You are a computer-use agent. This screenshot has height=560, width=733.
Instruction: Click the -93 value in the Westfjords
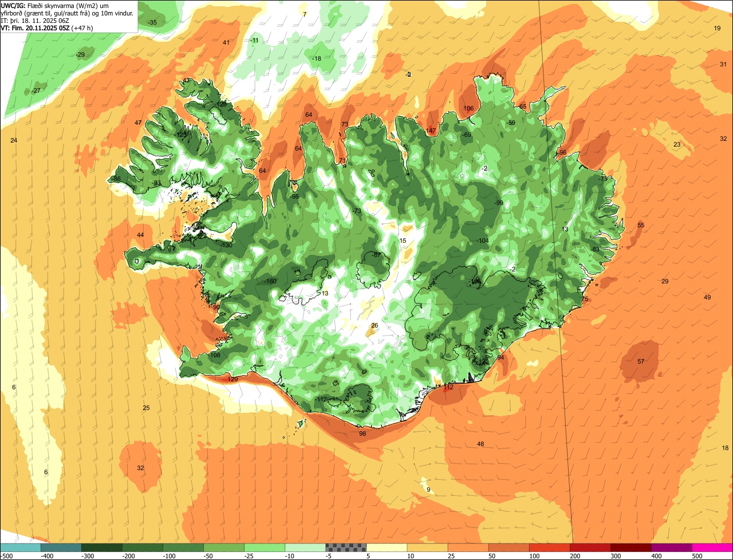point(156,183)
